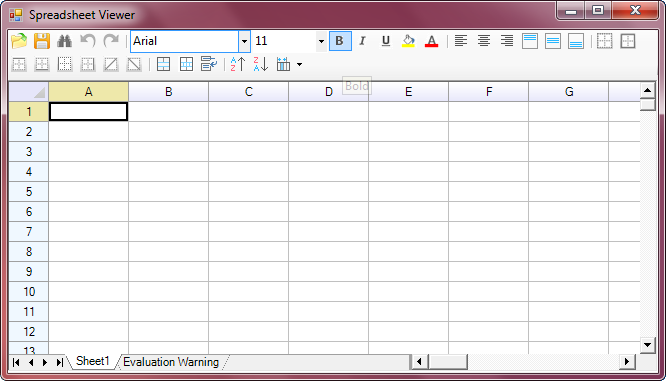Toggle Bold formatting
This screenshot has height=381, width=666.
point(340,41)
